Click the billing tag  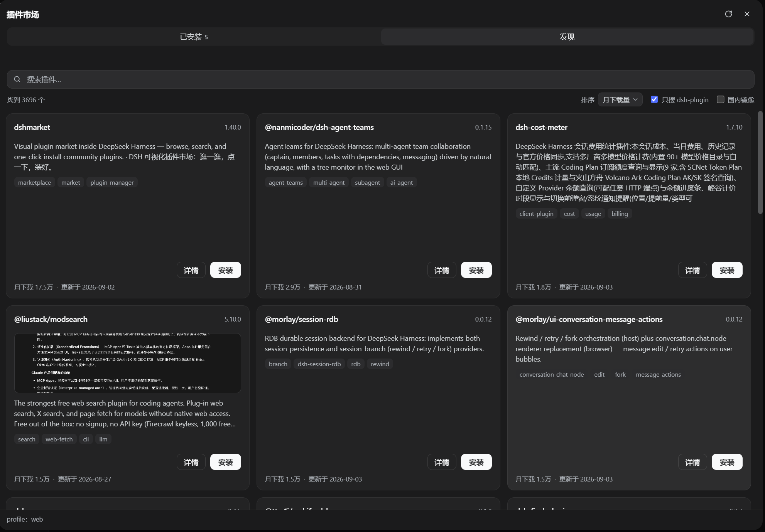click(620, 214)
